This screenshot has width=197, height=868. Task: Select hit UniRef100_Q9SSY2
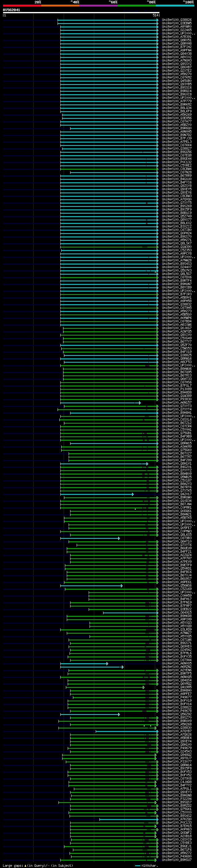tap(176, 64)
